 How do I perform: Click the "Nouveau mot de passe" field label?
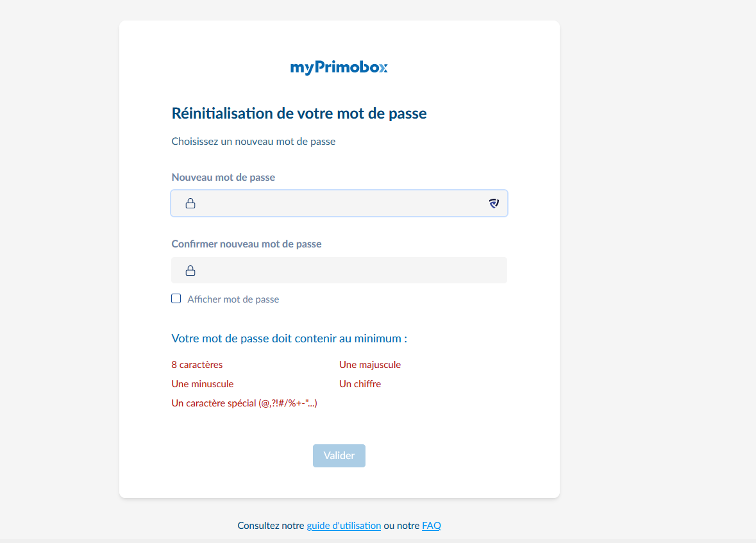tap(223, 178)
